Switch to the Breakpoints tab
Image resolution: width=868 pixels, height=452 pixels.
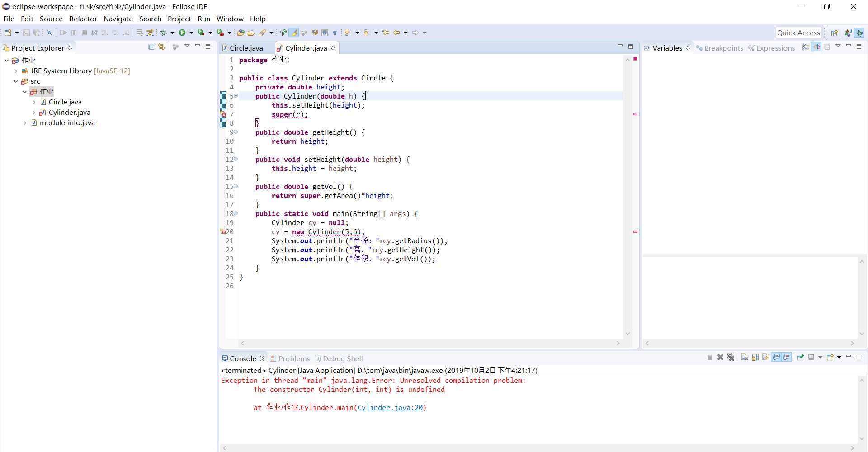tap(719, 48)
